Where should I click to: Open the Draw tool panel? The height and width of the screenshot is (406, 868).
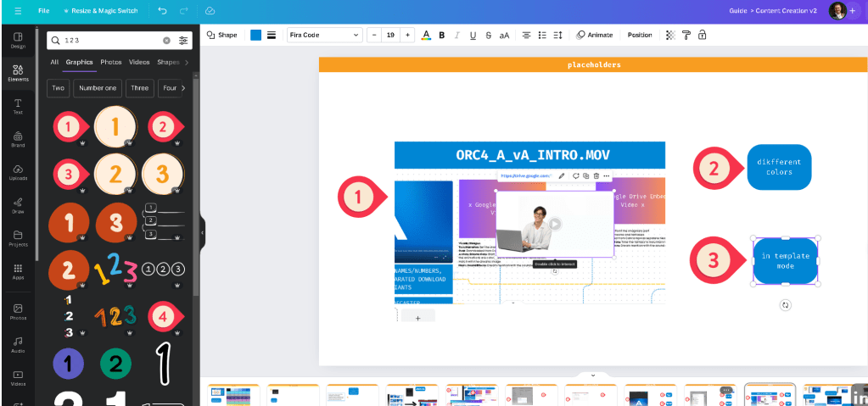(x=18, y=205)
